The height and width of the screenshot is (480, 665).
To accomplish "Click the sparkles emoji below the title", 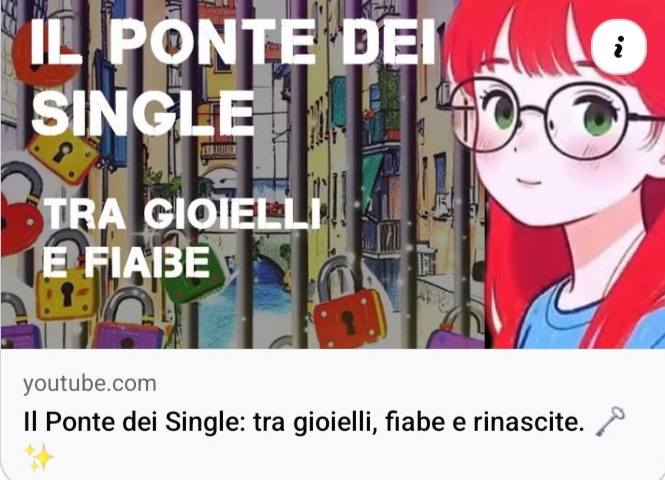I will [39, 458].
